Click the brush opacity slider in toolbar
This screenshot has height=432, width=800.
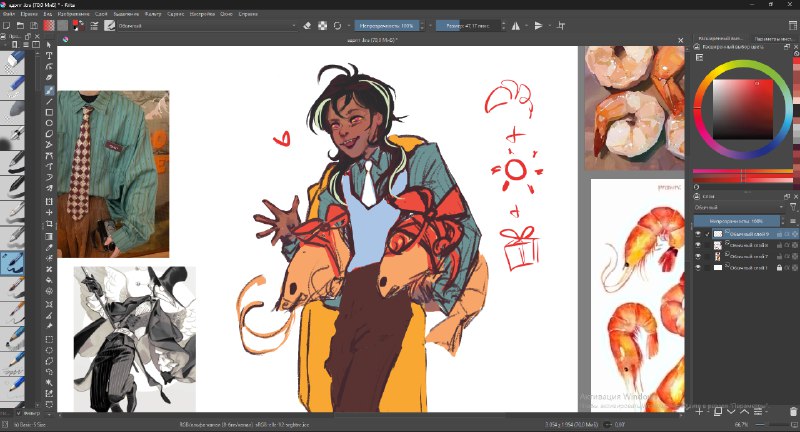(x=387, y=26)
